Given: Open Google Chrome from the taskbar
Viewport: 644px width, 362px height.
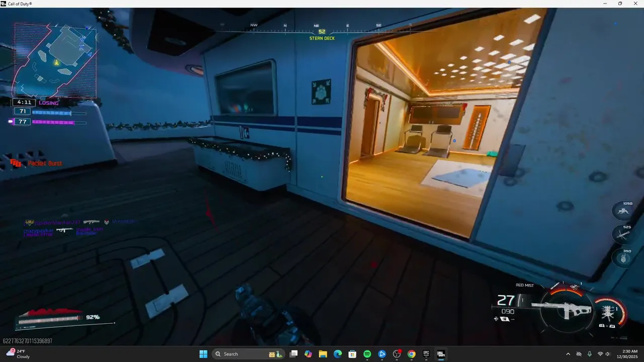Looking at the screenshot, I should pos(412,354).
